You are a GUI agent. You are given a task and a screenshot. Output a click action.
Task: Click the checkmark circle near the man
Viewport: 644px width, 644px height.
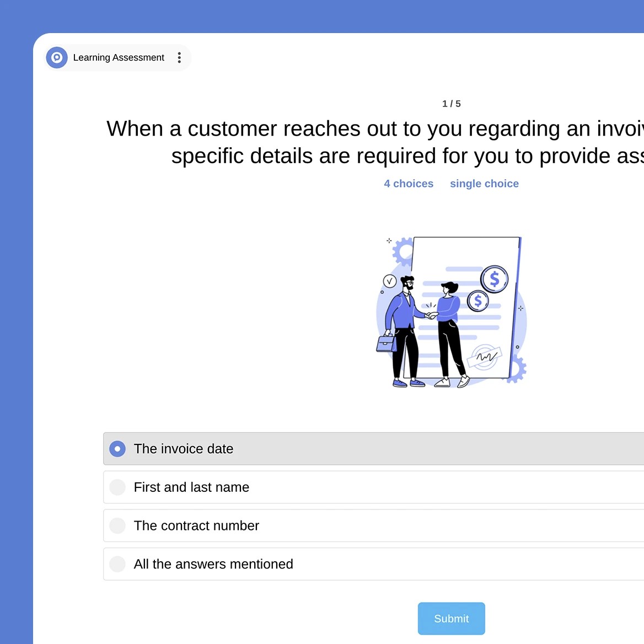click(x=390, y=281)
